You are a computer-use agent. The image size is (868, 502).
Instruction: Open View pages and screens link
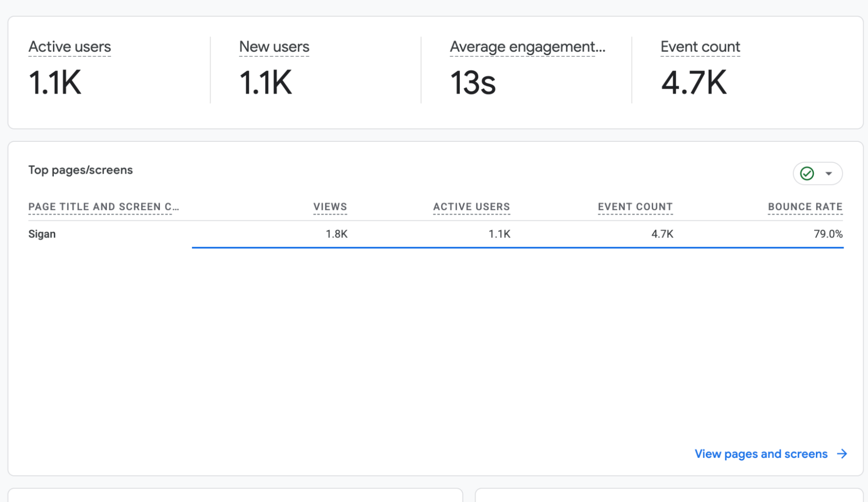tap(761, 454)
